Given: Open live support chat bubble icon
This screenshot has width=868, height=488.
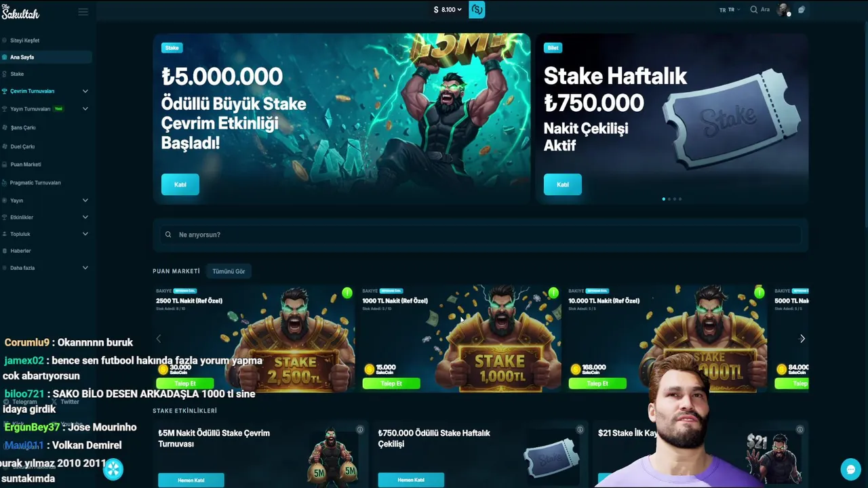Looking at the screenshot, I should pos(850,469).
